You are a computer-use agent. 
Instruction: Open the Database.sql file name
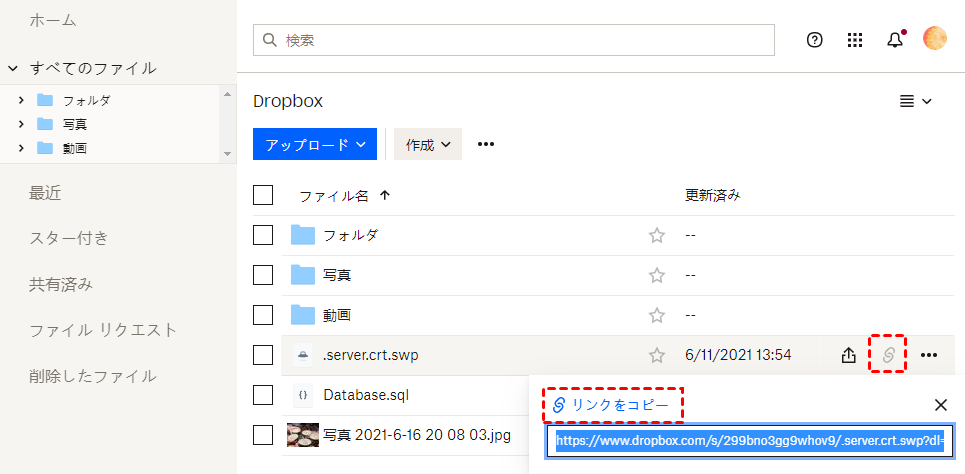point(366,395)
